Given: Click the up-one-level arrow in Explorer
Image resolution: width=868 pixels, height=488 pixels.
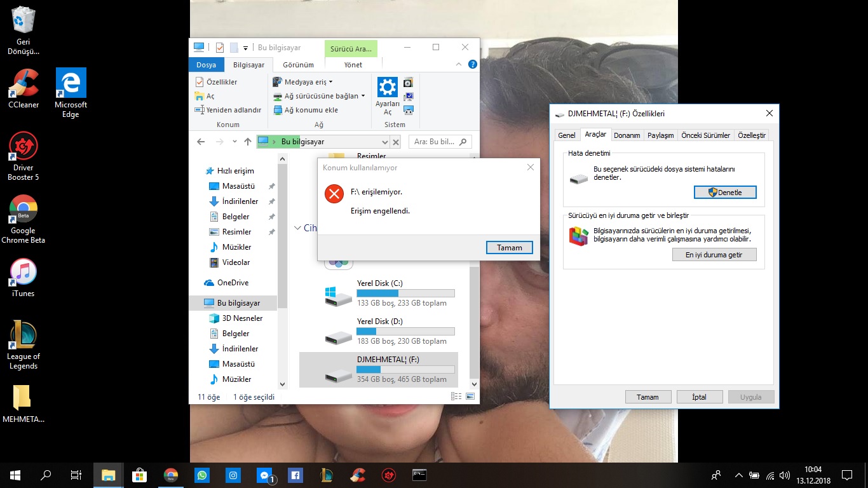Looking at the screenshot, I should click(x=248, y=142).
